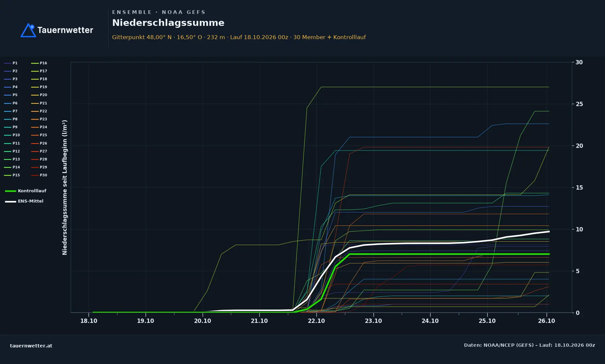This screenshot has width=605, height=364.
Task: Click the Gitterpunkt subtitle line
Action: [239, 37]
